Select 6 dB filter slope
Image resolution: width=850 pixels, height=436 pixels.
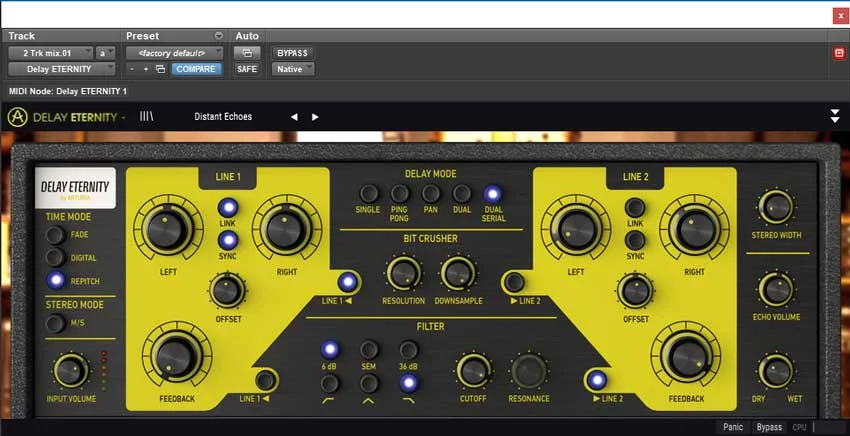[x=330, y=350]
